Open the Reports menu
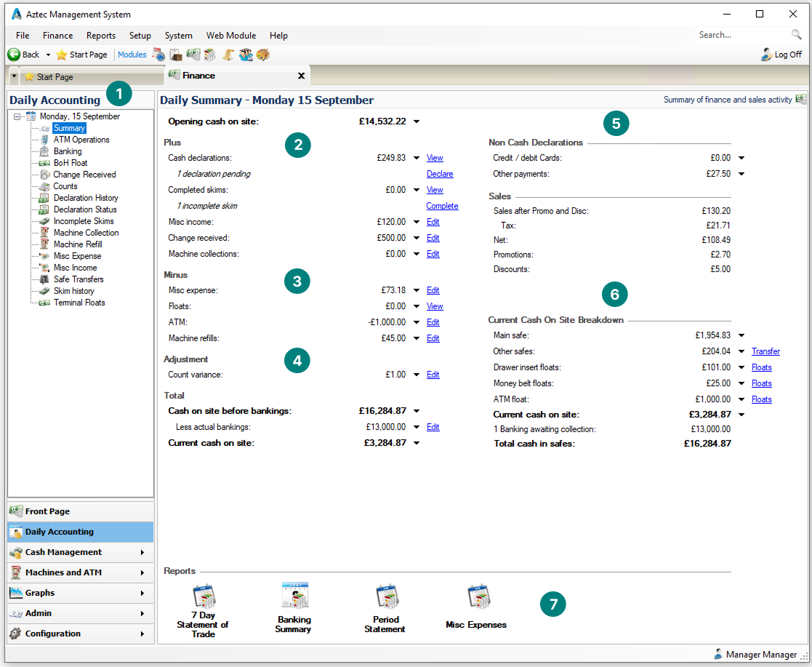Screen dimensions: 812x667 100,35
